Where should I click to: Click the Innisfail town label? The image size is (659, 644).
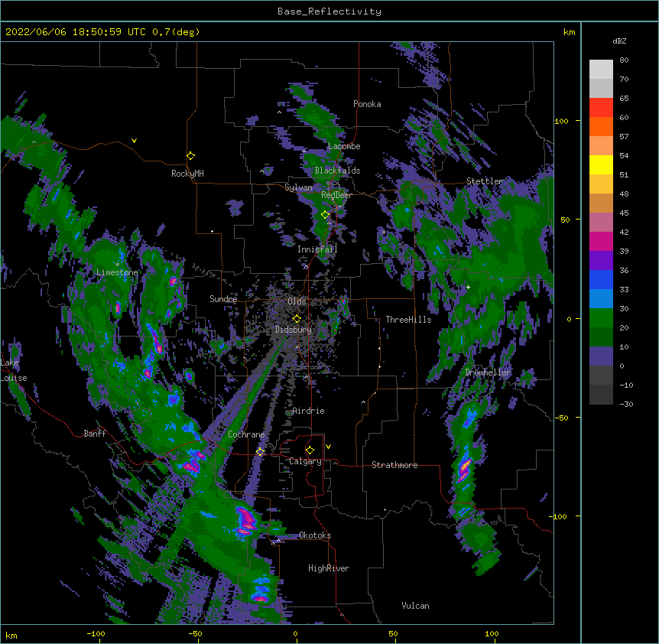pyautogui.click(x=317, y=249)
